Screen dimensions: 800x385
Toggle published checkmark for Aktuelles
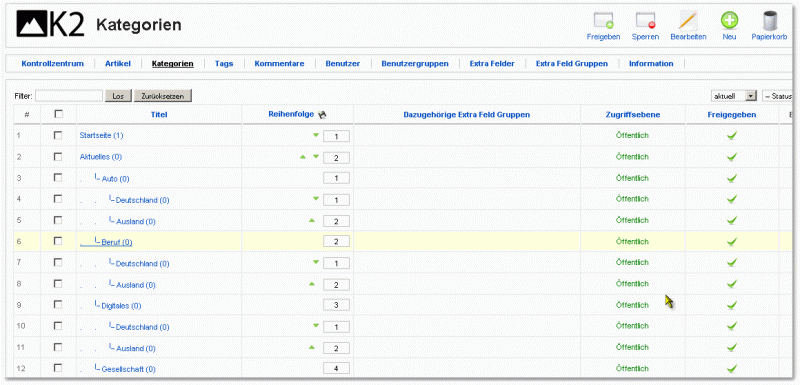click(x=732, y=157)
